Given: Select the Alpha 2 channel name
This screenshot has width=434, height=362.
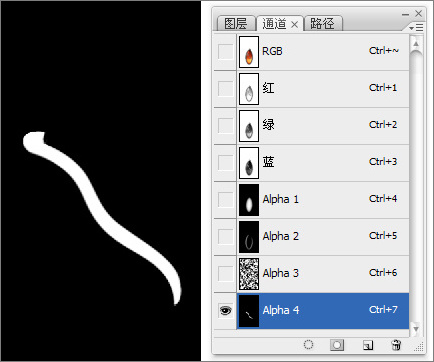Looking at the screenshot, I should (280, 236).
